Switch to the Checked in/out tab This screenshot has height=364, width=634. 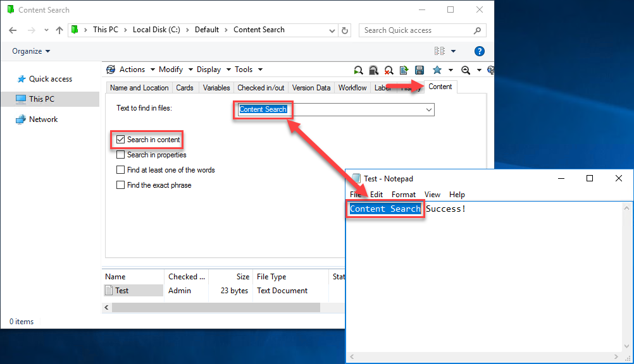tap(261, 88)
